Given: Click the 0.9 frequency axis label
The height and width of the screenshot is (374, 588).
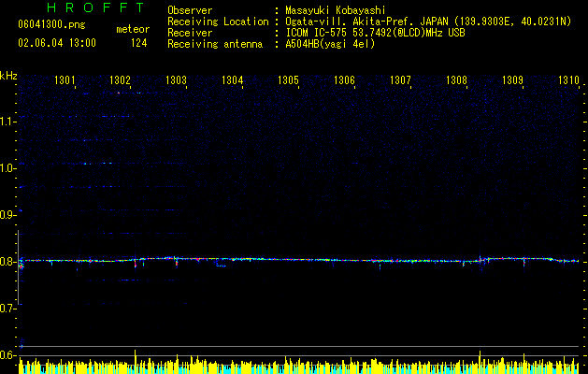Looking at the screenshot, I should [7, 215].
